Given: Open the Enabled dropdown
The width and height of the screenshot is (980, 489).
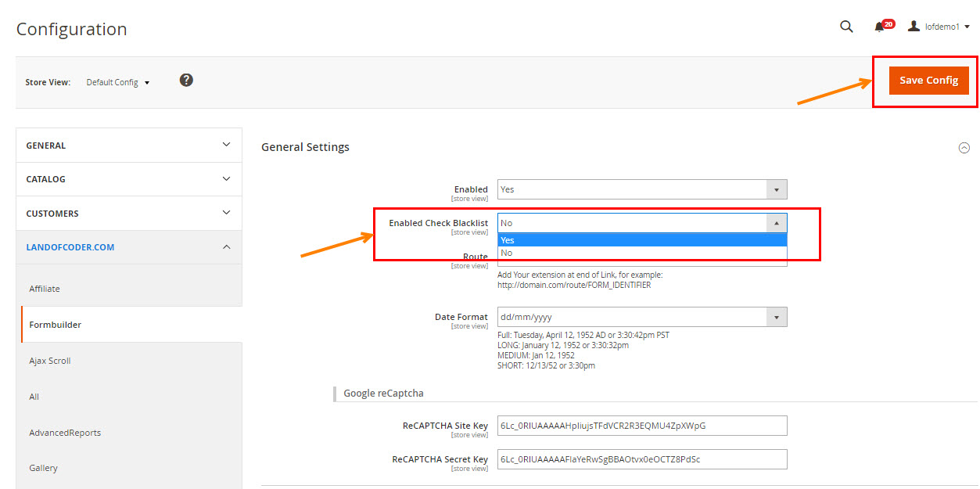Looking at the screenshot, I should (x=641, y=189).
